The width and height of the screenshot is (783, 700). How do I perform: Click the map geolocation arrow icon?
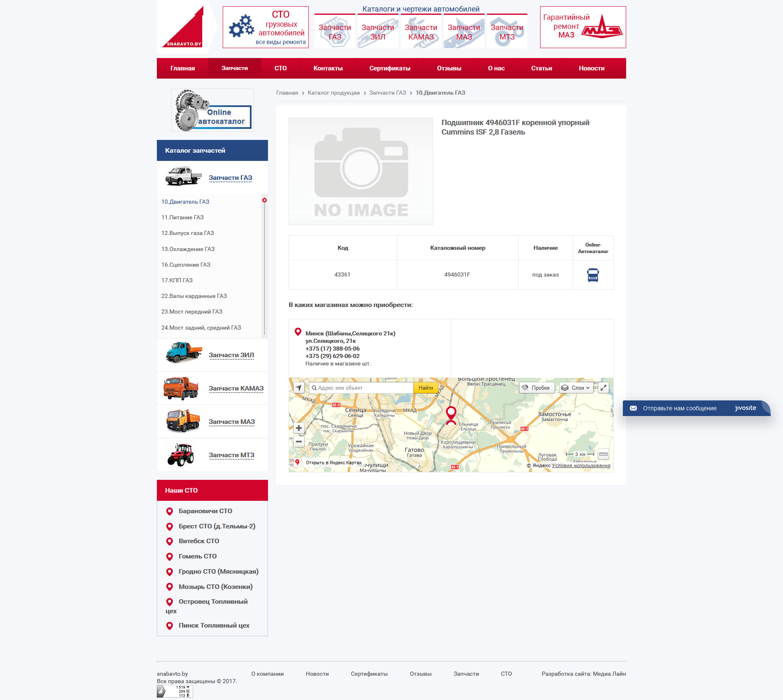tap(299, 388)
